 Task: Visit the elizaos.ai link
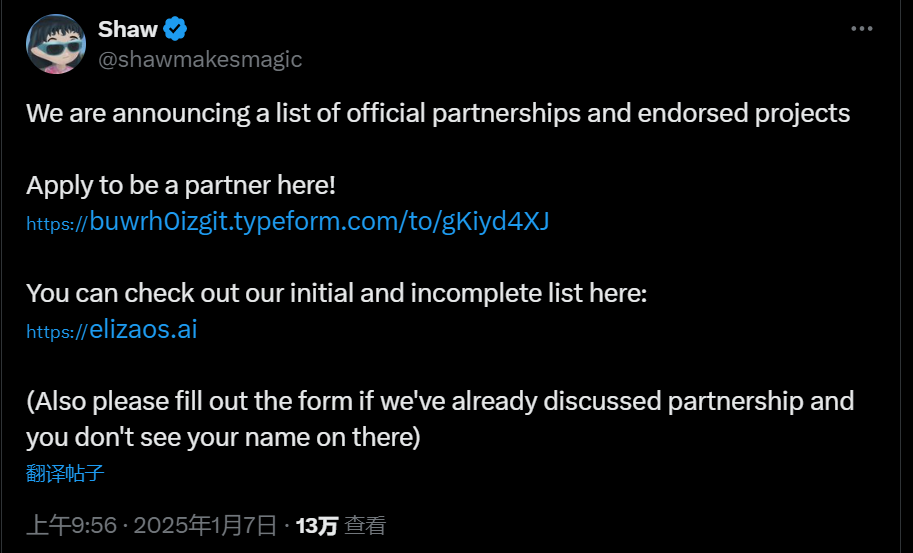pos(143,329)
